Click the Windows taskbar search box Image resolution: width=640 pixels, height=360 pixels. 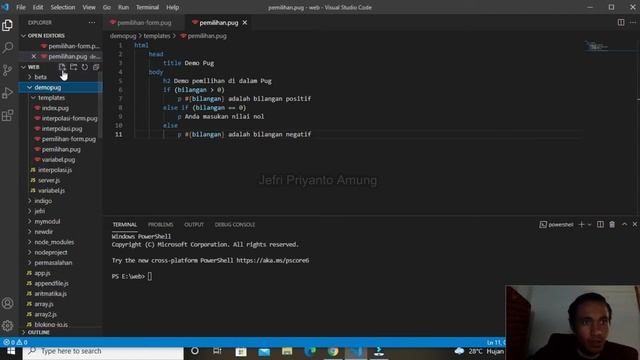pos(103,351)
